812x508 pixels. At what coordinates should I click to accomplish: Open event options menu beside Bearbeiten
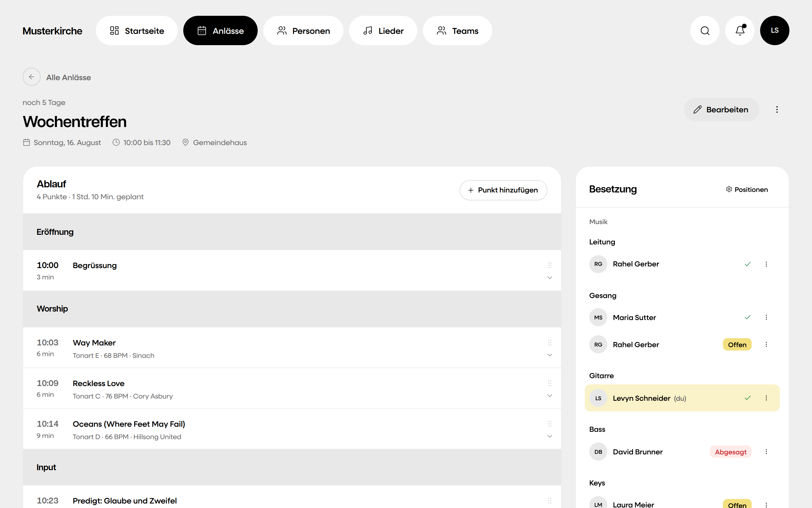pos(777,110)
